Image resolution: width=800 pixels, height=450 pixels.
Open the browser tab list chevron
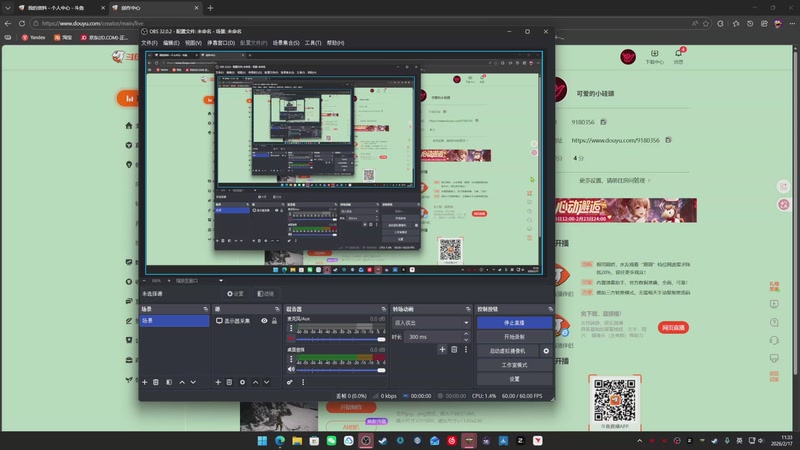coord(7,8)
